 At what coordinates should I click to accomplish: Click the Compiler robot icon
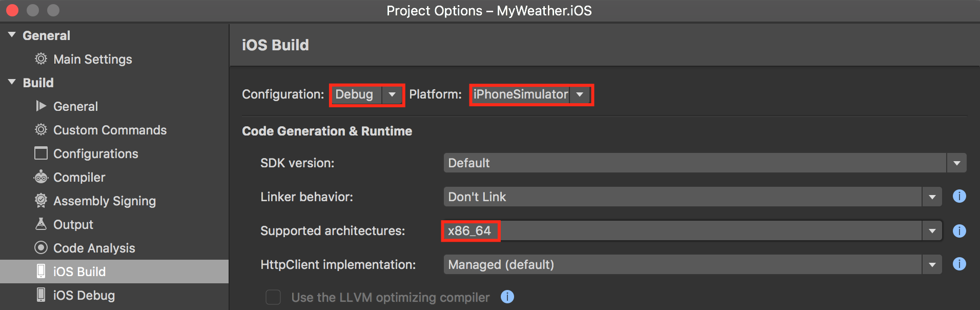41,177
